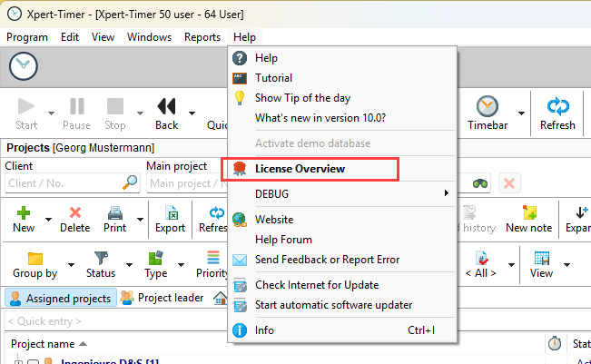The height and width of the screenshot is (364, 591).
Task: Click the red Delete icon
Action: [x=74, y=213]
